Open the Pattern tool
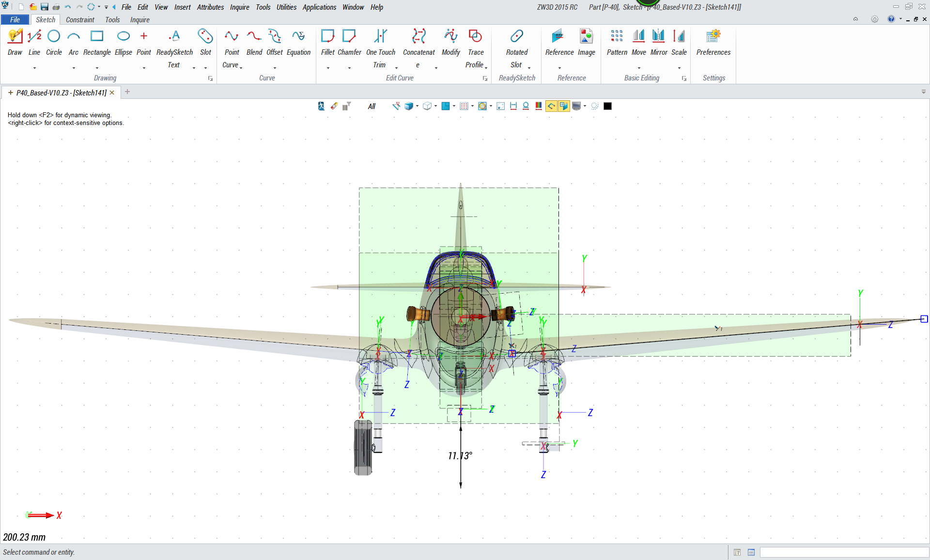 (617, 36)
